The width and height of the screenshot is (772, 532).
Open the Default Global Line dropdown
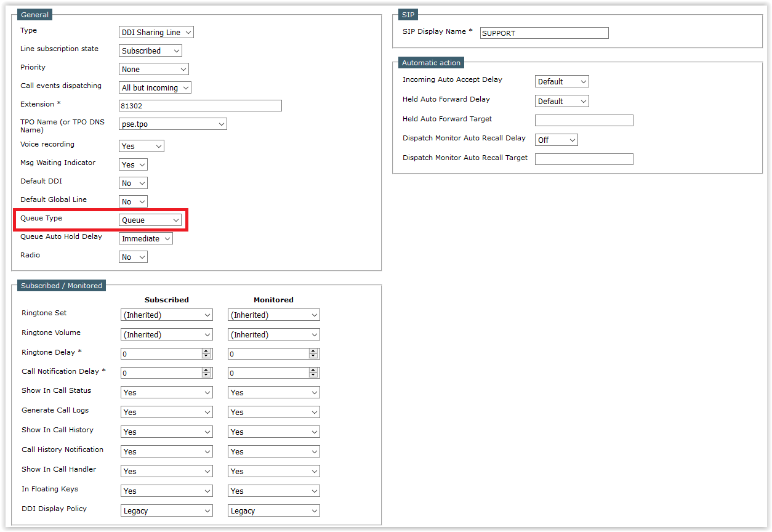[x=133, y=202]
